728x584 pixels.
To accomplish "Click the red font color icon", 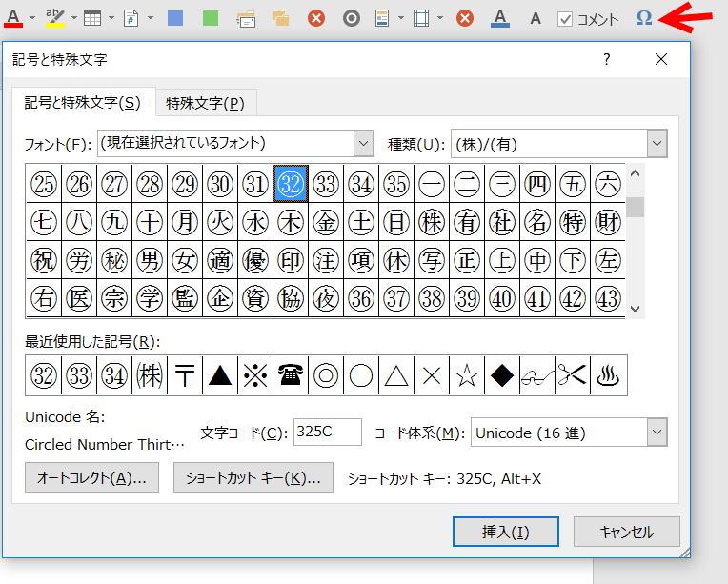I will click(13, 18).
